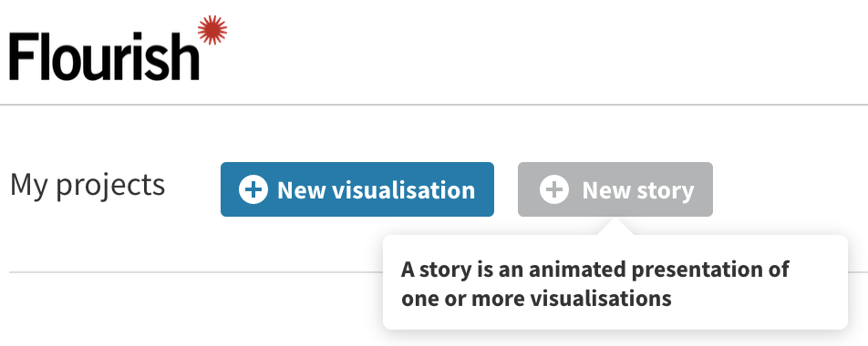Create a new visualisation
This screenshot has height=346, width=868.
[x=357, y=189]
